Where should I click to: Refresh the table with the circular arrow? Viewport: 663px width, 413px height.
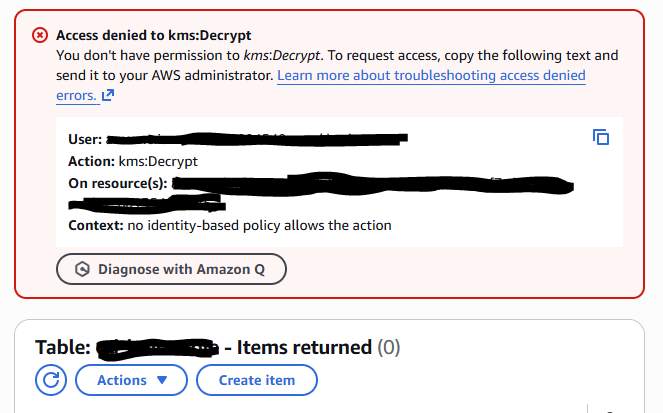point(50,380)
